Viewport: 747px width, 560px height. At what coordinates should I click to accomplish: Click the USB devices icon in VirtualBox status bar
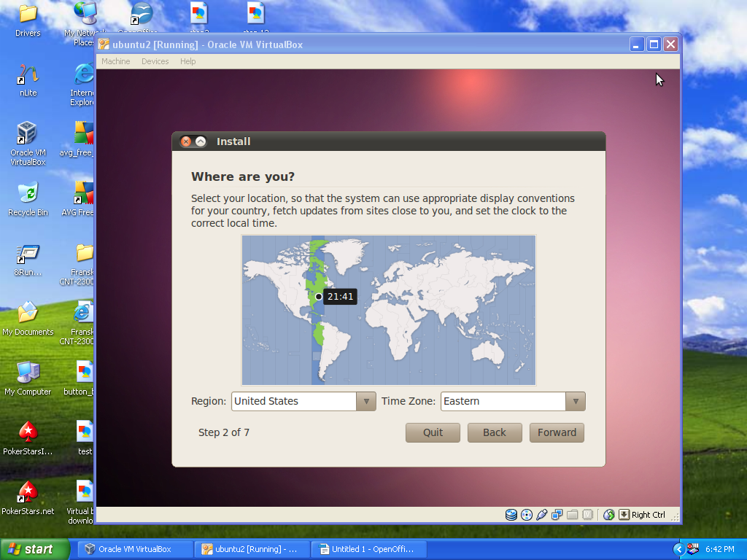pyautogui.click(x=542, y=515)
